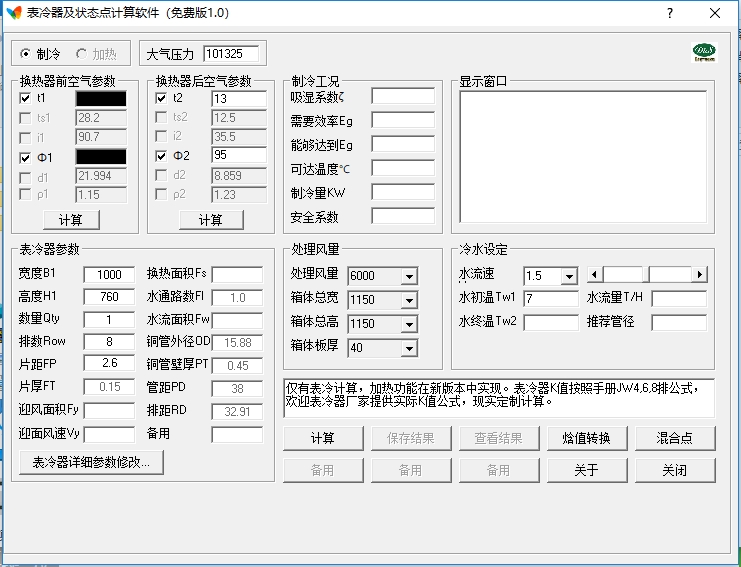The image size is (741, 567).
Task: Click the green company logo at top right
Action: click(704, 52)
